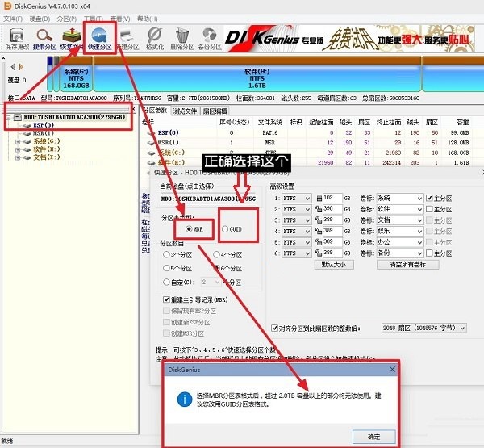The height and width of the screenshot is (448, 484).
Task: Go to previous disk with left arrow
Action: pyautogui.click(x=13, y=66)
